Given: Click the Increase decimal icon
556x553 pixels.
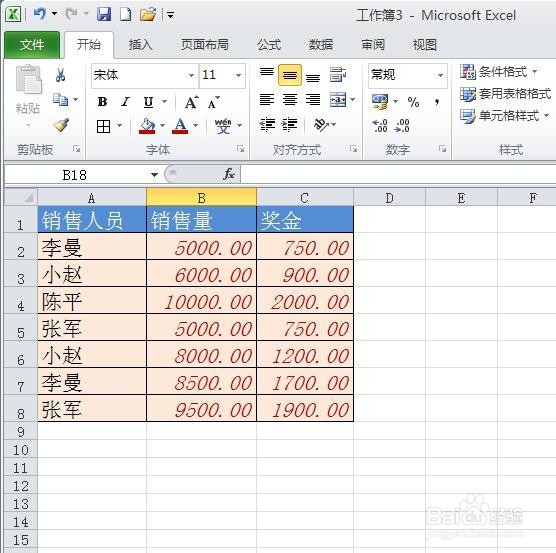Looking at the screenshot, I should tap(379, 125).
